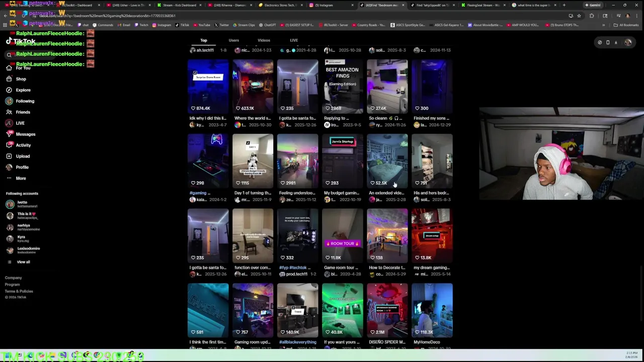Open the ROOM TOUR video thumbnail
This screenshot has height=362, width=644.
(342, 236)
